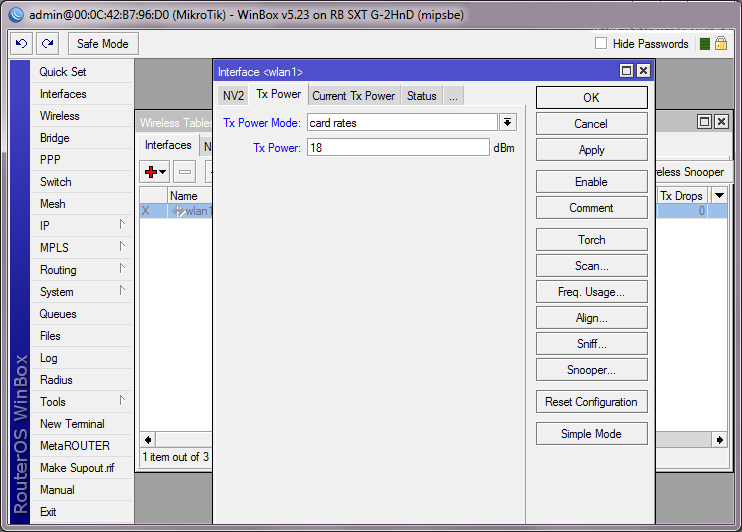The width and height of the screenshot is (742, 532).
Task: Expand the System submenu arrow
Action: [122, 290]
